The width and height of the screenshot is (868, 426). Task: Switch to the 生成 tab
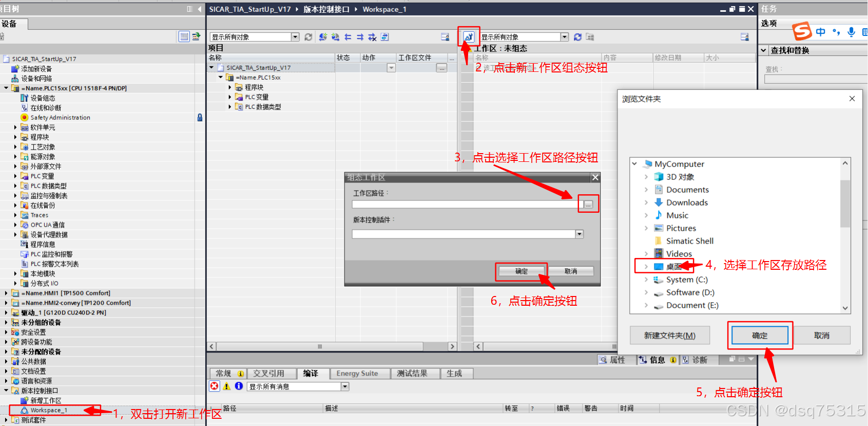pyautogui.click(x=456, y=374)
